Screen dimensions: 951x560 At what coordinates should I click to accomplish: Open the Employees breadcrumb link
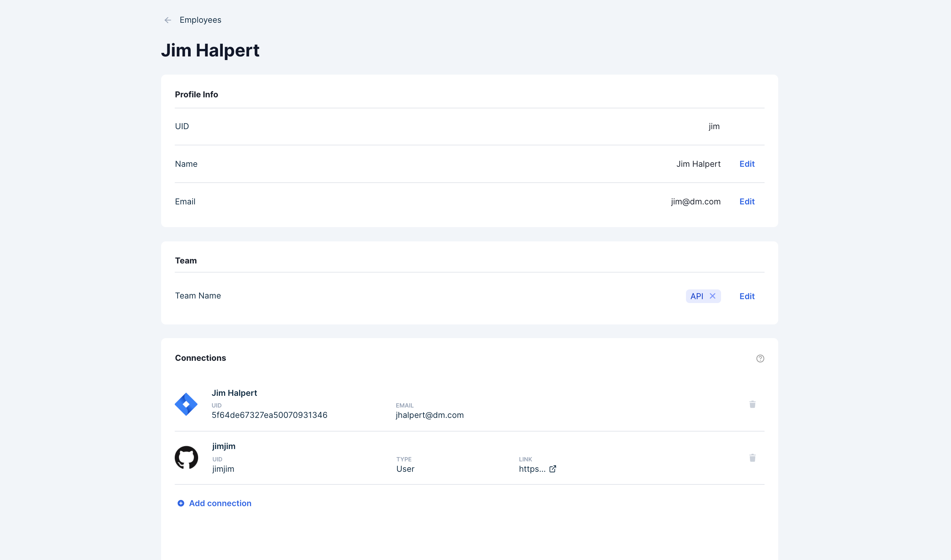click(x=200, y=20)
